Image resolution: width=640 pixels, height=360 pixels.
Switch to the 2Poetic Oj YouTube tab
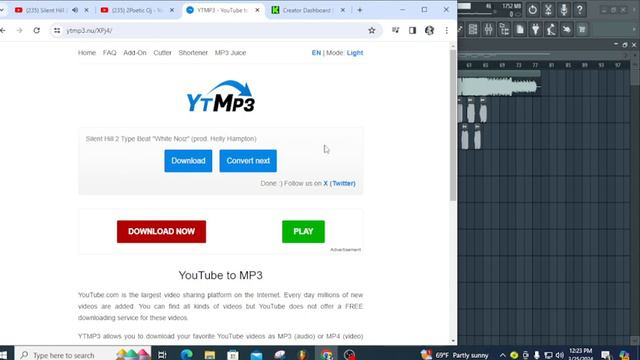(x=136, y=10)
